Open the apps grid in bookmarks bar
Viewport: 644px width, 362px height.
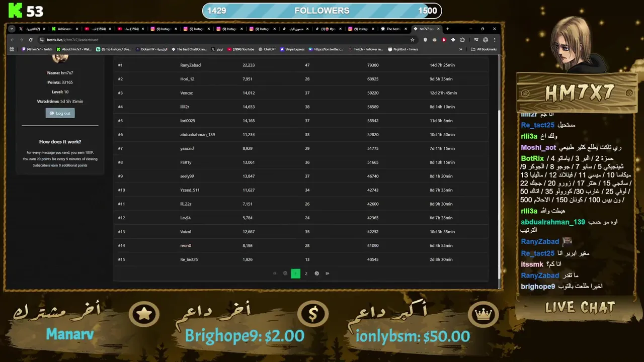12,49
